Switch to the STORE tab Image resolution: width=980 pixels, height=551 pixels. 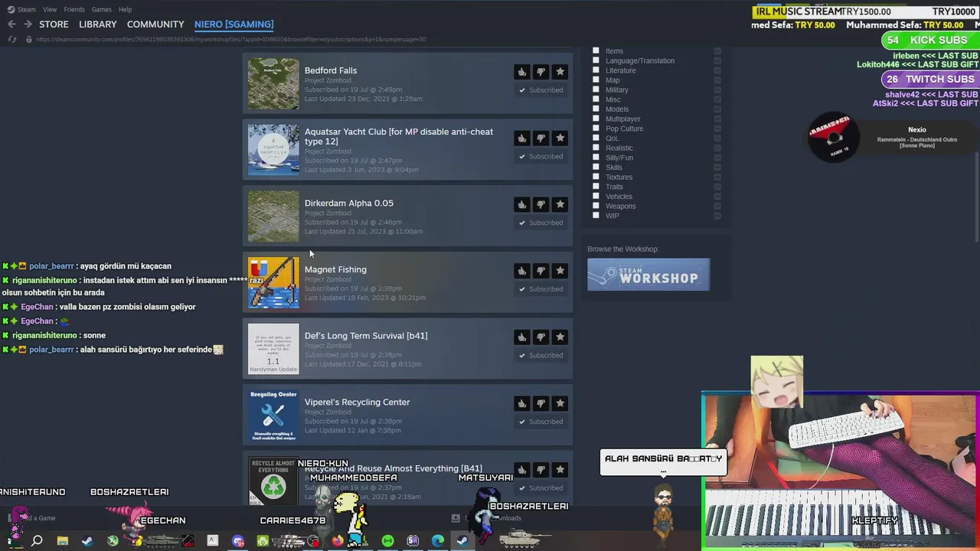[54, 24]
